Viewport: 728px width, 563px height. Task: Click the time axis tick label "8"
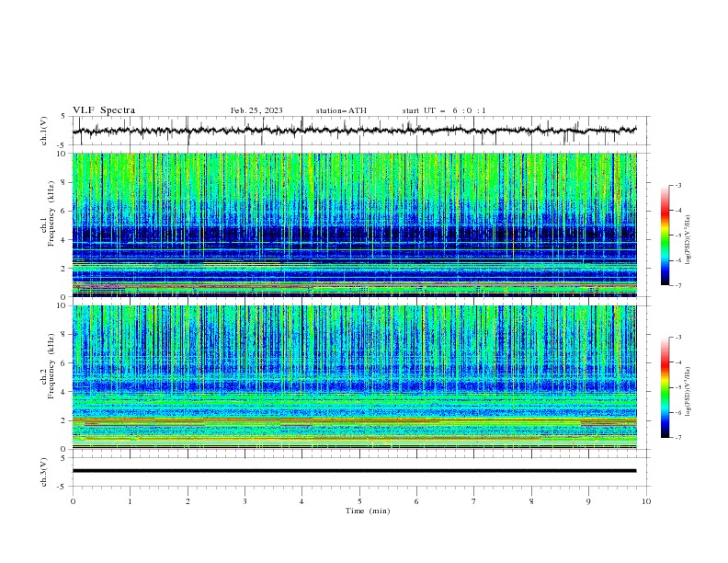tap(531, 501)
